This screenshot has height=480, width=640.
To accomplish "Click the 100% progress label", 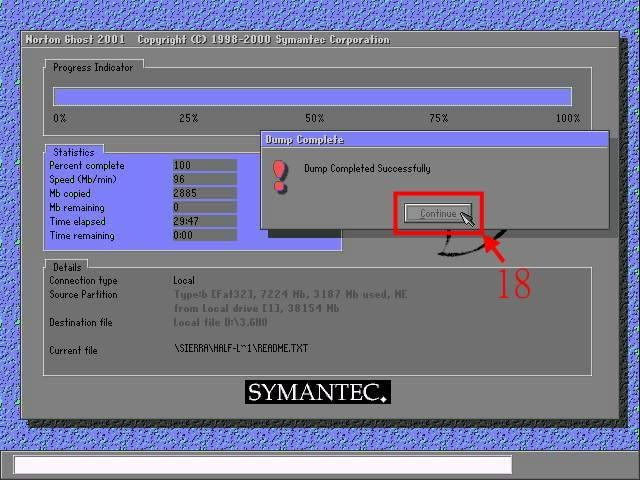I will tap(568, 118).
